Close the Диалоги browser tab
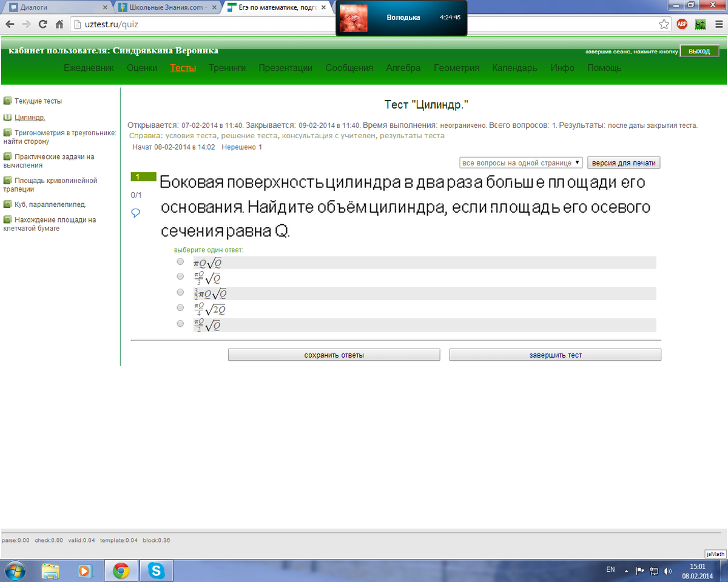 coord(106,7)
